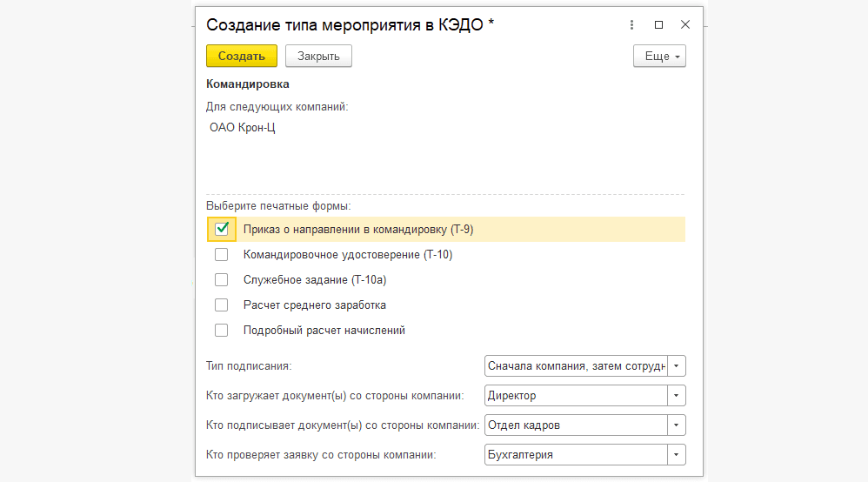Screen dimensions: 868x482
Task: Expand the Тип подписания dropdown arrow
Action: pyautogui.click(x=677, y=365)
